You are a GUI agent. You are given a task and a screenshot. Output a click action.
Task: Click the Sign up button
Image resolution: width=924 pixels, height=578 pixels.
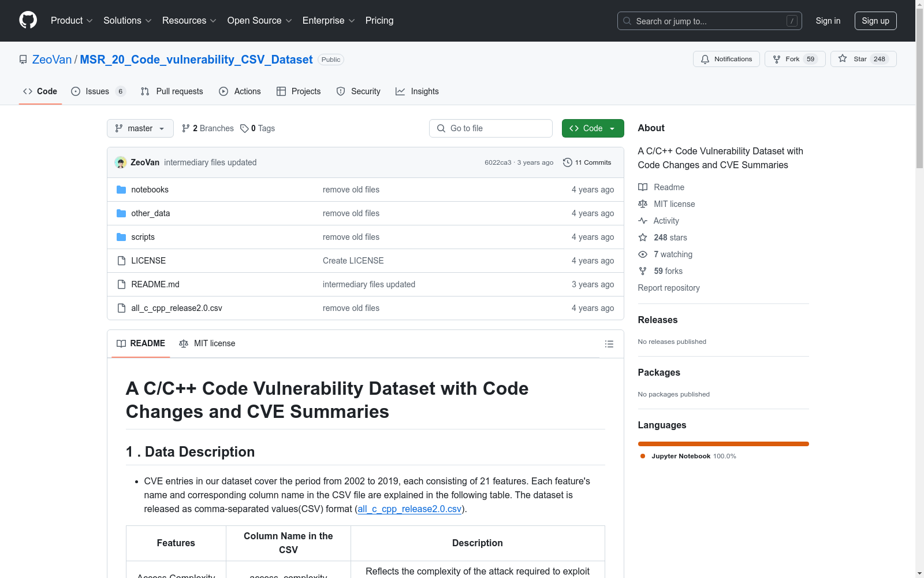point(875,21)
